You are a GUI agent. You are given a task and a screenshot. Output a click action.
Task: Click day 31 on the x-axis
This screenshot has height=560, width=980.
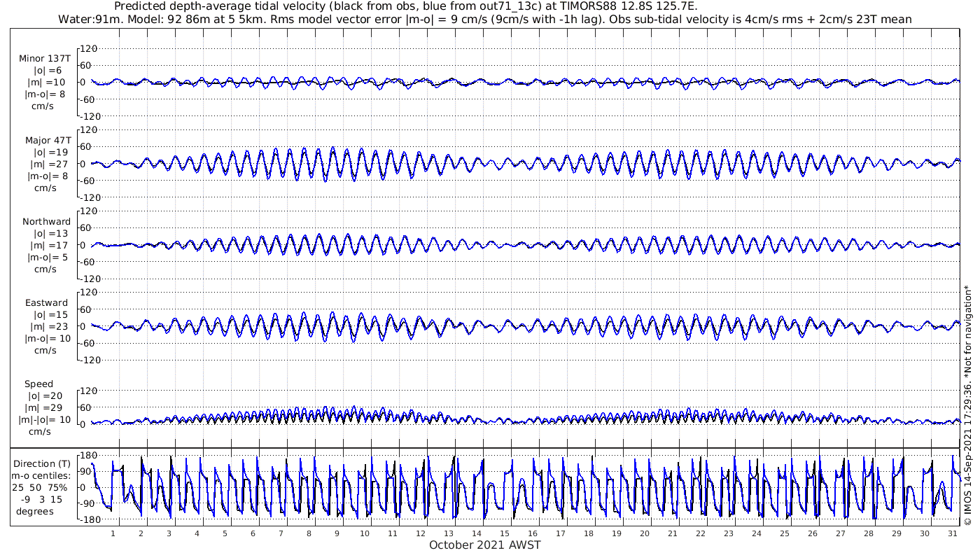(953, 533)
